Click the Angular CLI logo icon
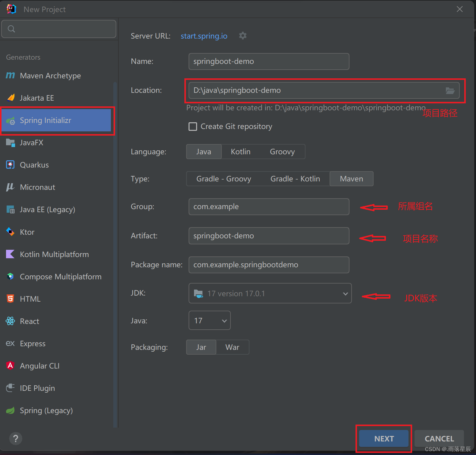This screenshot has width=476, height=455. point(11,366)
